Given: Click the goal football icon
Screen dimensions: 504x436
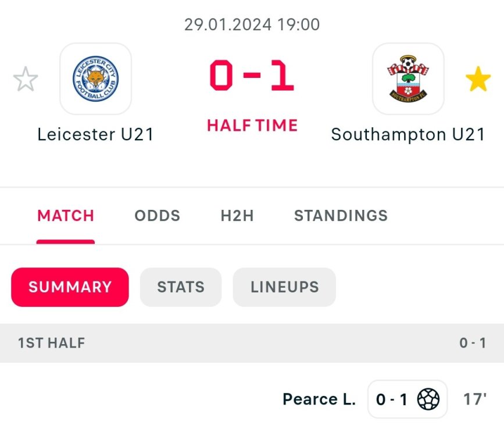Looking at the screenshot, I should tap(428, 399).
